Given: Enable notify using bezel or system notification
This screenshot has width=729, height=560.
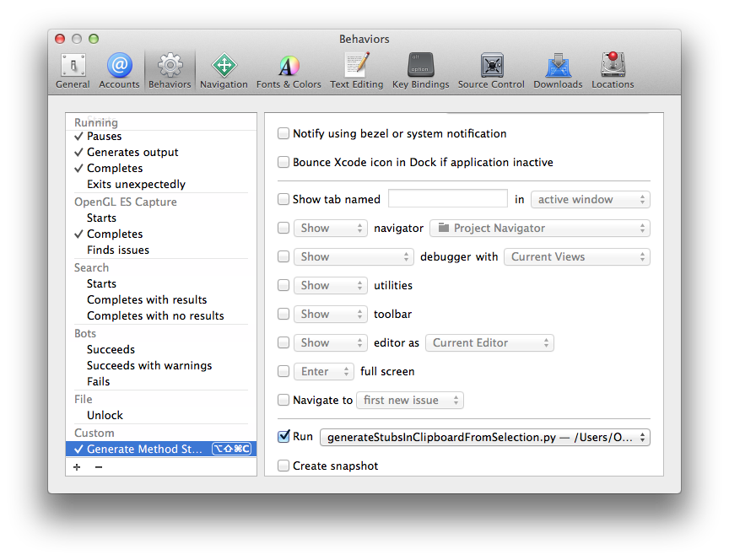Looking at the screenshot, I should click(x=283, y=133).
